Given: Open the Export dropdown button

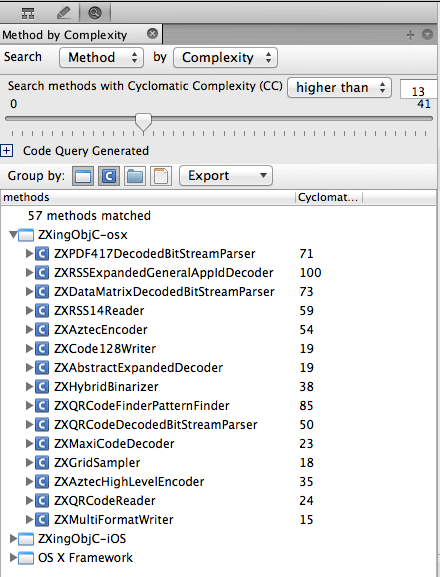Looking at the screenshot, I should 226,176.
